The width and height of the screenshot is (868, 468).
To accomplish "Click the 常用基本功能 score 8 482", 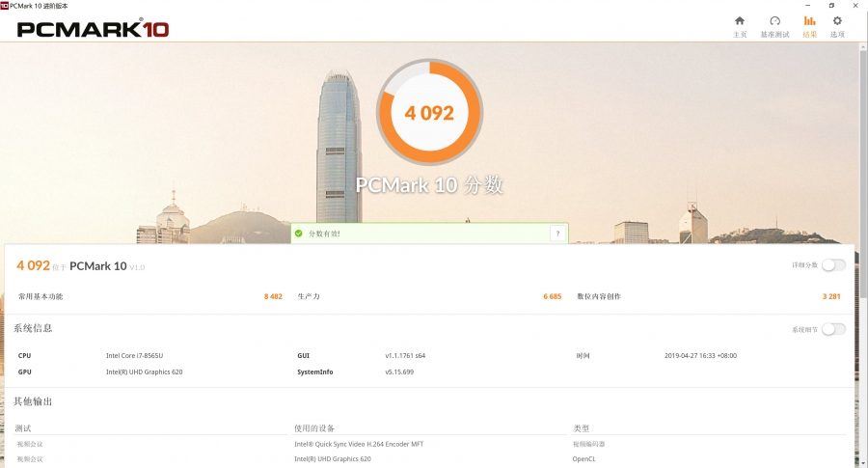I will click(x=272, y=296).
